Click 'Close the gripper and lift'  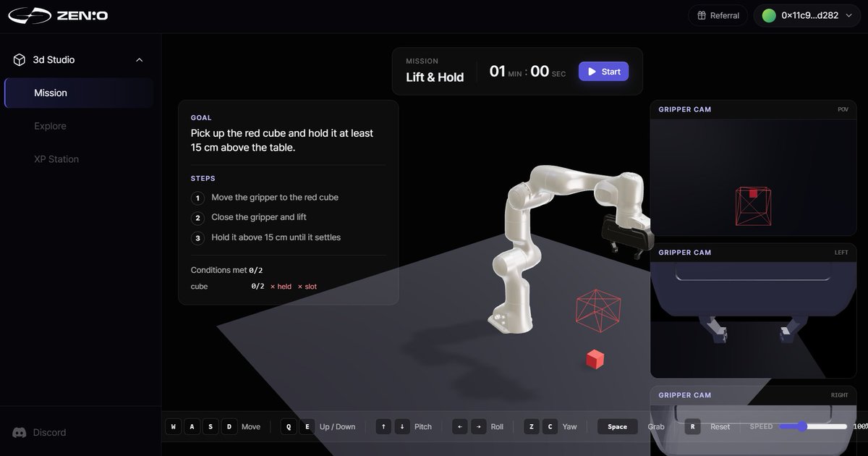pyautogui.click(x=259, y=217)
